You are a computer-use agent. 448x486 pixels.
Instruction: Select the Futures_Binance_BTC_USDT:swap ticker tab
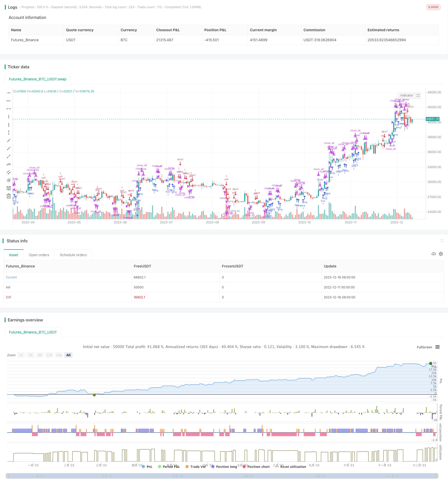(x=38, y=79)
